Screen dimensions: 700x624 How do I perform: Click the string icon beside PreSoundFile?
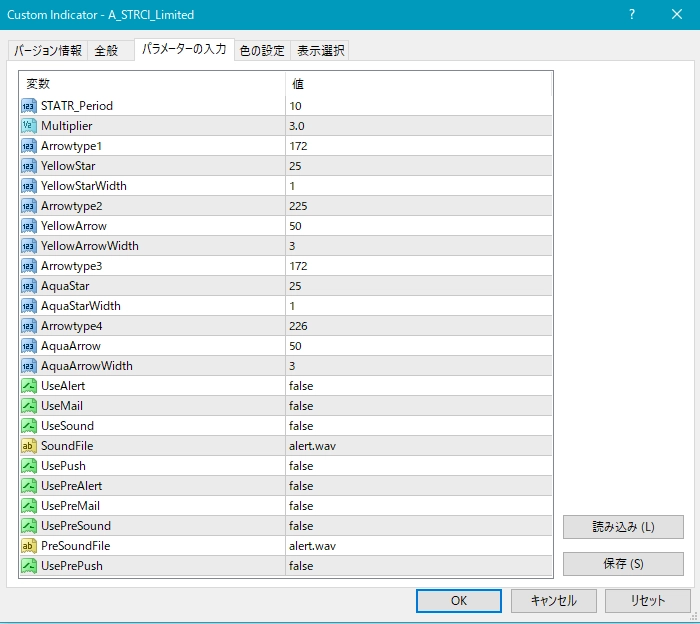click(29, 546)
